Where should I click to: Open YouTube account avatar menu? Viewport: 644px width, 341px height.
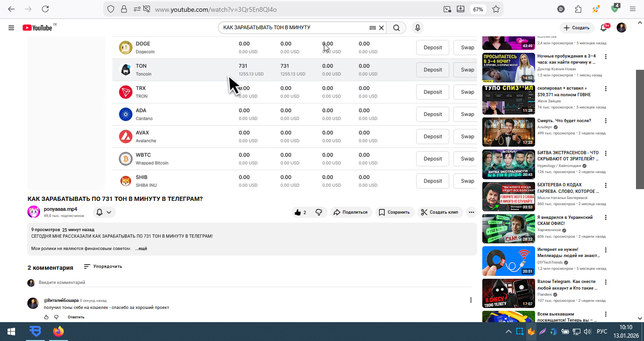point(622,28)
